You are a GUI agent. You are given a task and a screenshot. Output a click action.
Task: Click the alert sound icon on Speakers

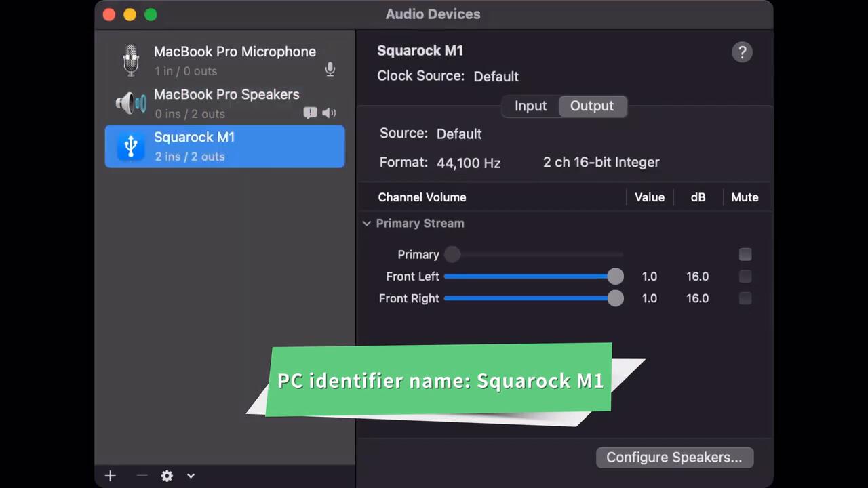pyautogui.click(x=310, y=113)
